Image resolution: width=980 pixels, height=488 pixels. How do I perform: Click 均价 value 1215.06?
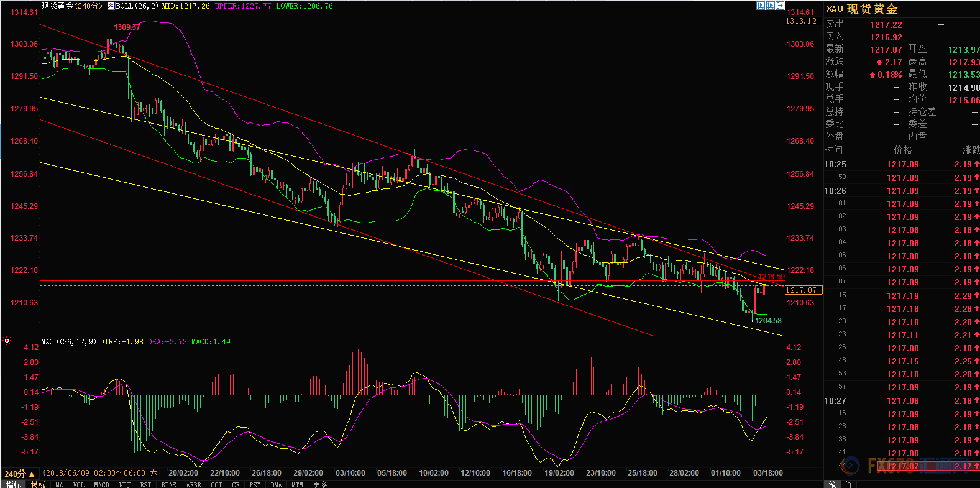pyautogui.click(x=964, y=100)
